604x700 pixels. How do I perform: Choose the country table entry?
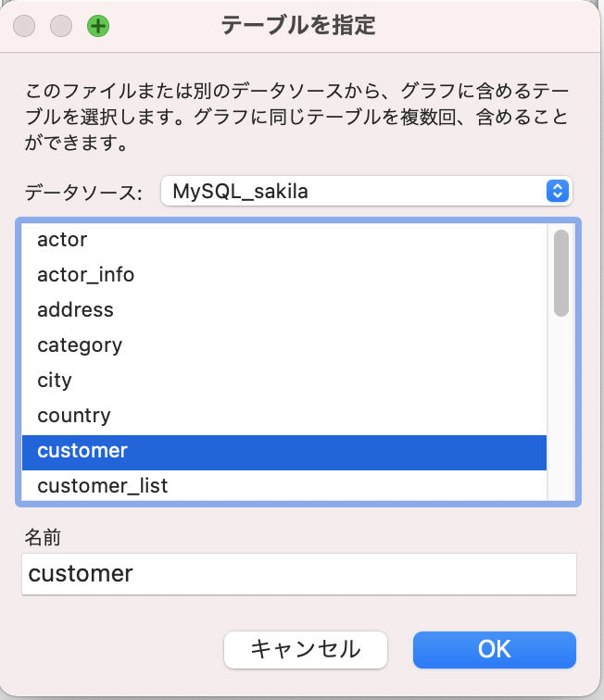pos(73,416)
